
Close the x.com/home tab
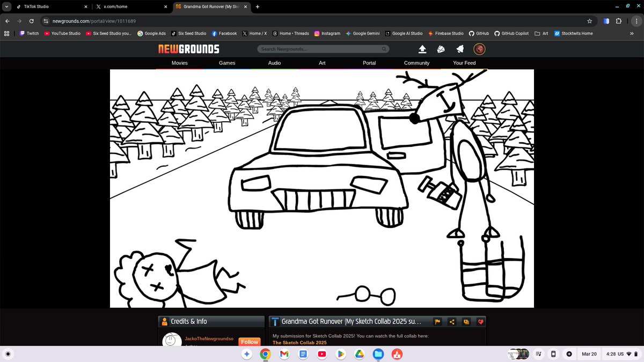pos(165,7)
